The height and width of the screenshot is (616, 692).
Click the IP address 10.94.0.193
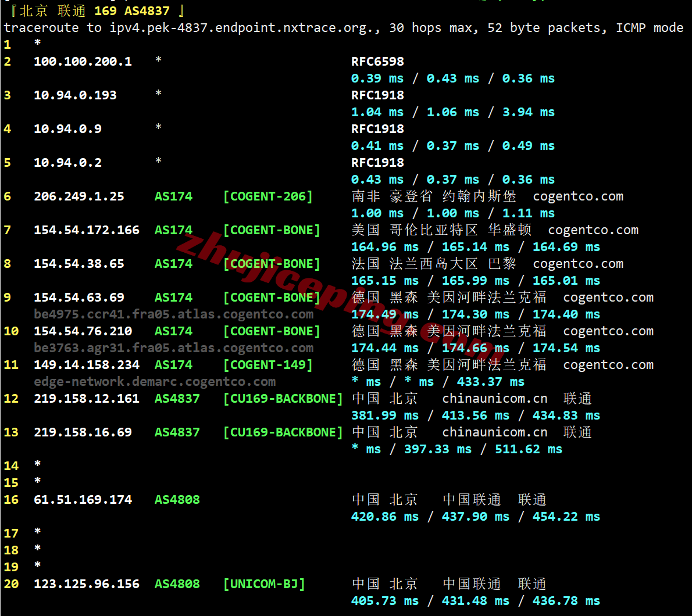click(75, 95)
